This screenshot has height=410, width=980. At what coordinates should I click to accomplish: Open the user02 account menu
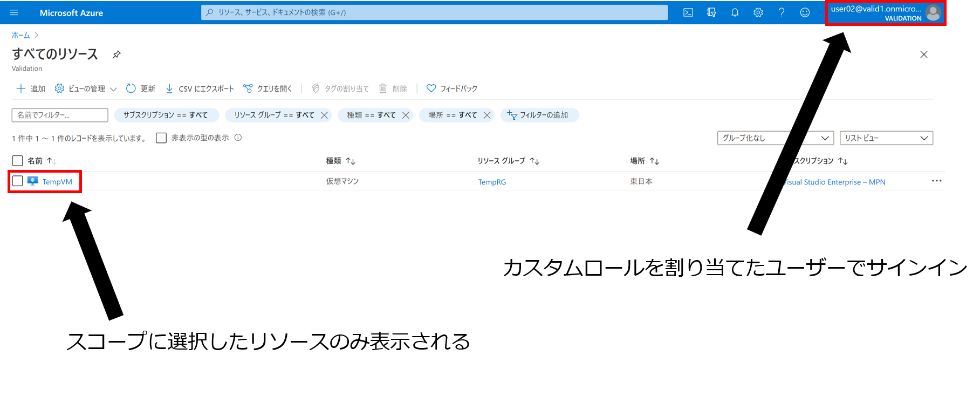click(886, 13)
